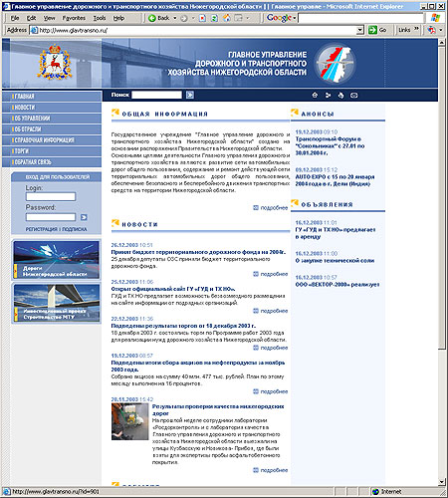
Task: Expand the Links toolbar chevron
Action: point(417,30)
